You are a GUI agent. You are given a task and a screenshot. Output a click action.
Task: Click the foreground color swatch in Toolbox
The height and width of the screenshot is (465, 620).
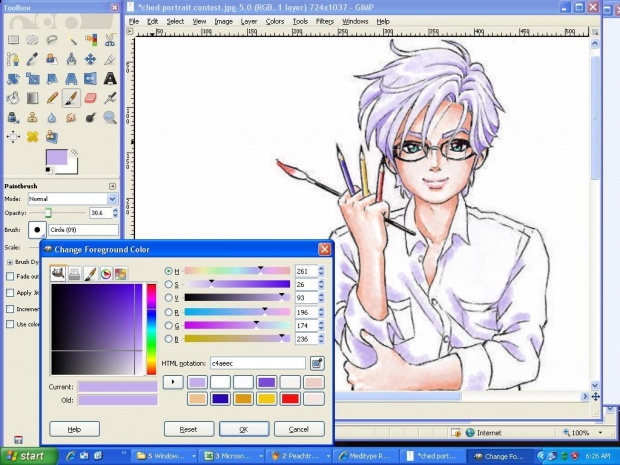point(57,157)
